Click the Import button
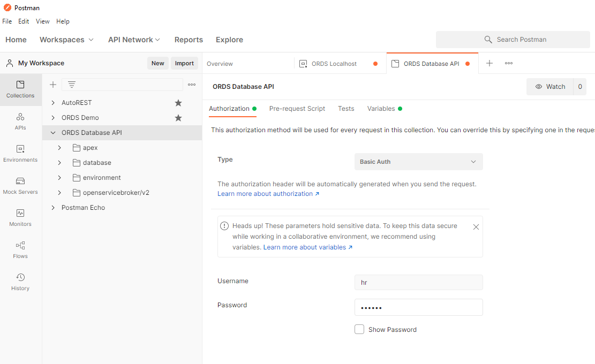595x364 pixels. (x=184, y=63)
